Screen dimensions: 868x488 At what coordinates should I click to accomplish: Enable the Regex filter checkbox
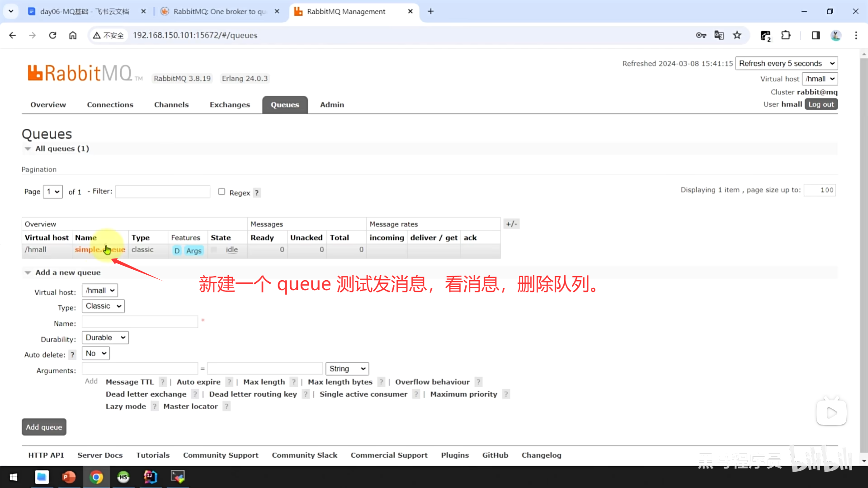click(x=222, y=192)
